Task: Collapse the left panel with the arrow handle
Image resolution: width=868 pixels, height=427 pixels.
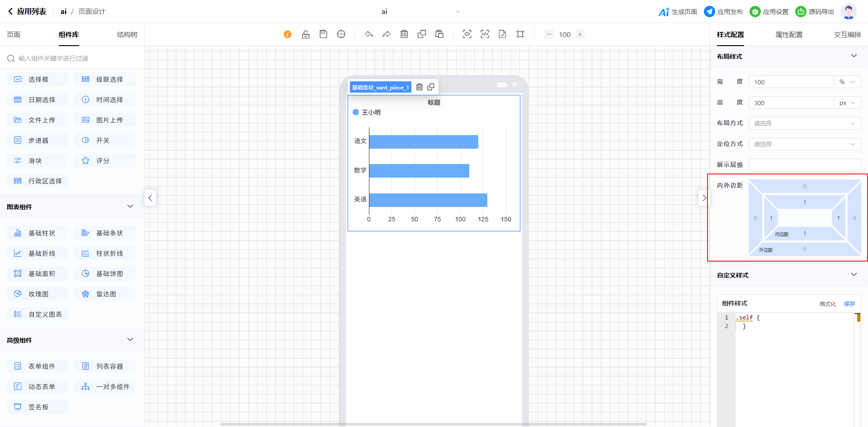Action: pyautogui.click(x=150, y=198)
